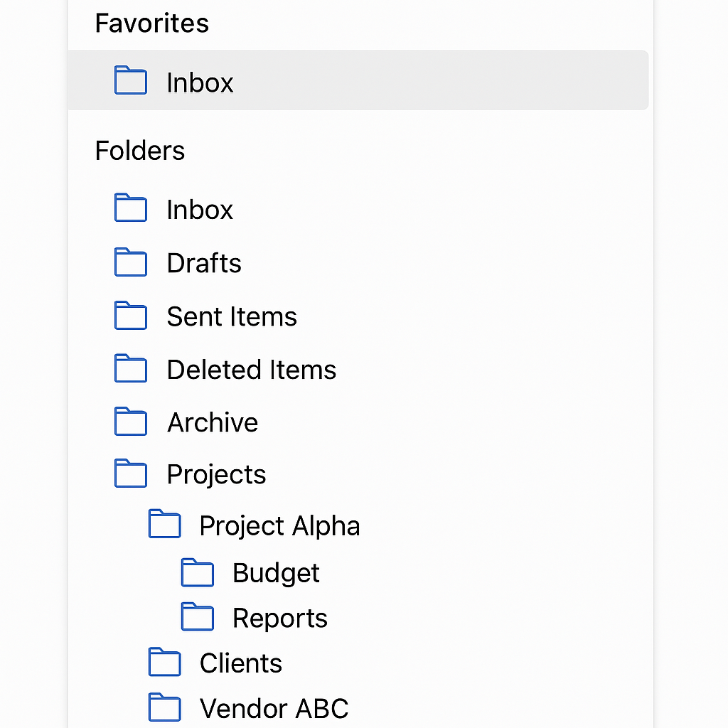Viewport: 728px width, 728px height.
Task: Open the Drafts folder
Action: [x=204, y=263]
